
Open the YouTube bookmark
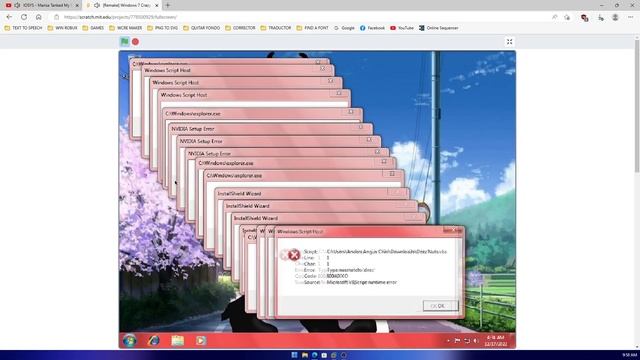[x=402, y=28]
